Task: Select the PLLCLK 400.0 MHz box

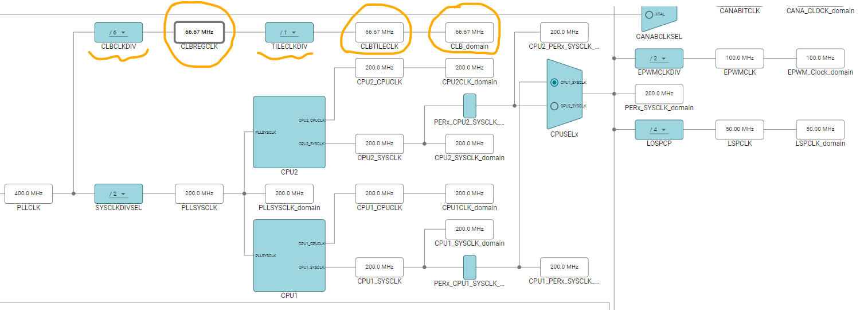Action: click(x=28, y=193)
